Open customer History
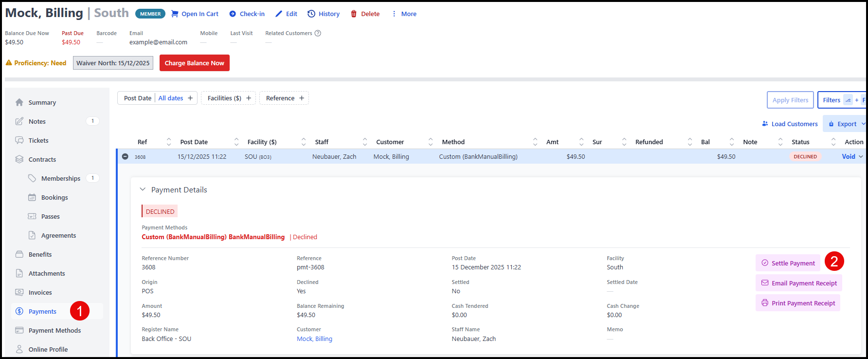 (x=324, y=14)
